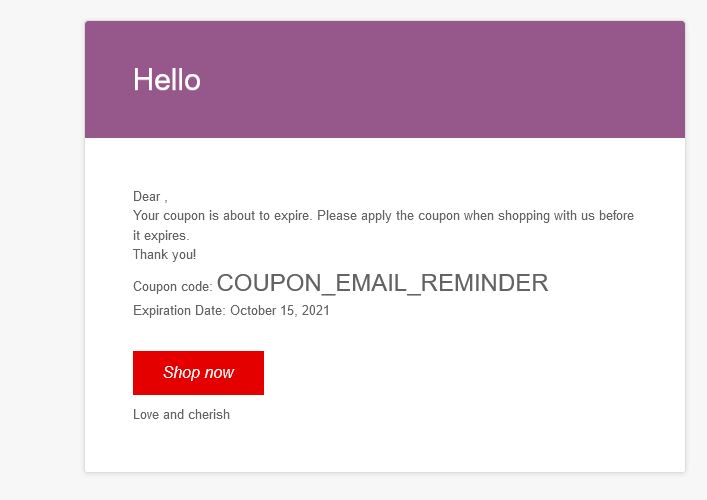
Task: Click the word COUPON in the code
Action: pos(269,284)
